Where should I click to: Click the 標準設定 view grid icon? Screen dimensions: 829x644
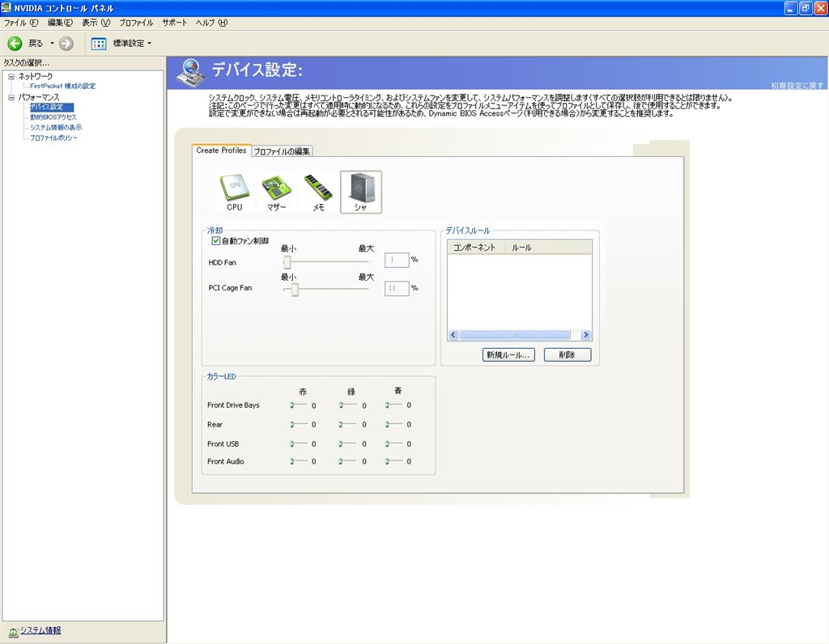point(98,44)
